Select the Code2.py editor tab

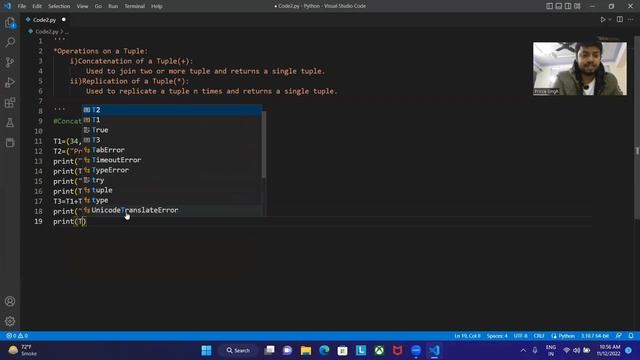coord(44,20)
